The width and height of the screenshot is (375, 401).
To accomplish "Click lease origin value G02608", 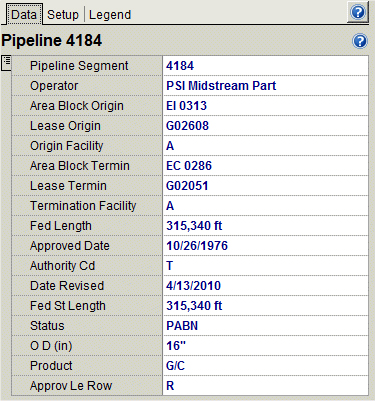I will [187, 126].
